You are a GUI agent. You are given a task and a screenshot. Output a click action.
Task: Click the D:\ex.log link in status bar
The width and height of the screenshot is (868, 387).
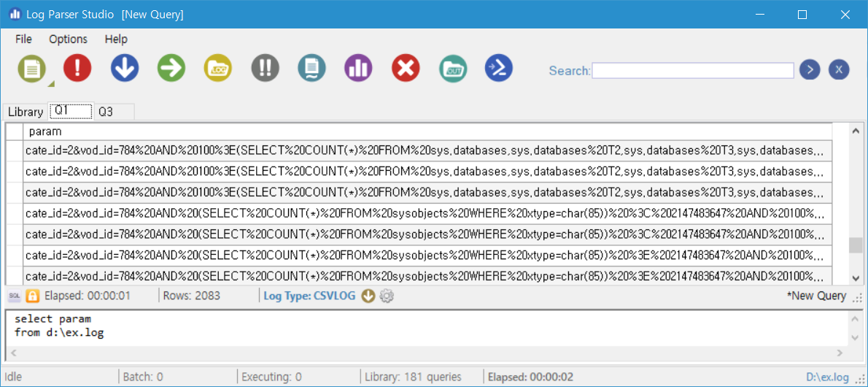[x=828, y=378]
